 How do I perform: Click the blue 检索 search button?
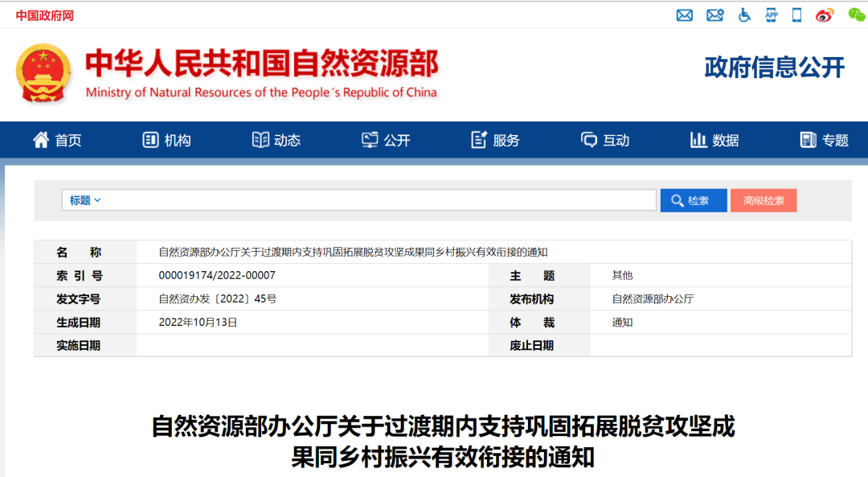[x=694, y=200]
